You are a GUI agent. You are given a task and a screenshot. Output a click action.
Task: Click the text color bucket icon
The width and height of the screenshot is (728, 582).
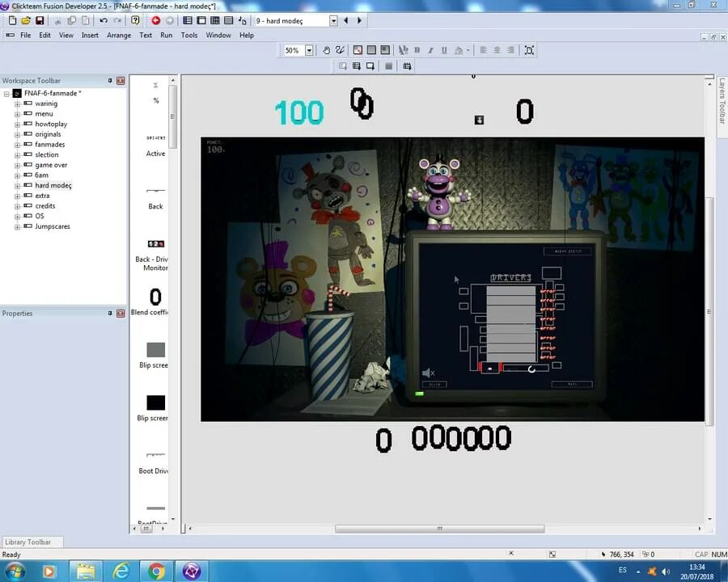[459, 50]
